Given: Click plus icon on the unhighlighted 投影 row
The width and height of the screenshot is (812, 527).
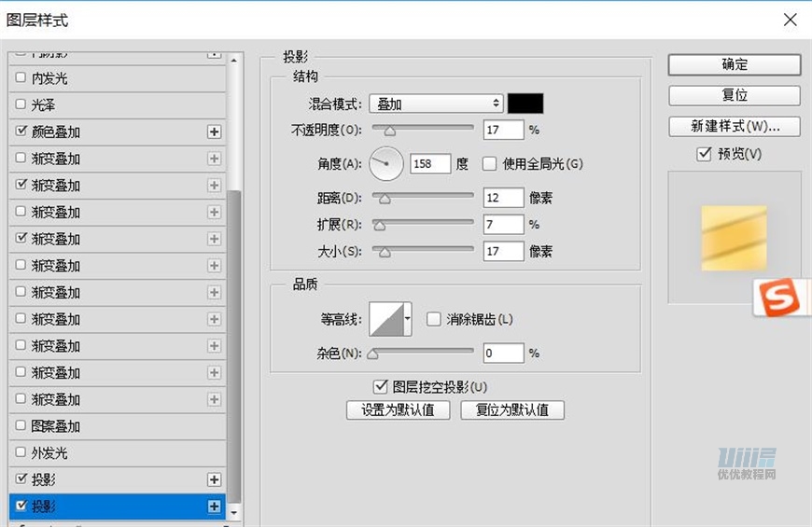Looking at the screenshot, I should click(214, 479).
